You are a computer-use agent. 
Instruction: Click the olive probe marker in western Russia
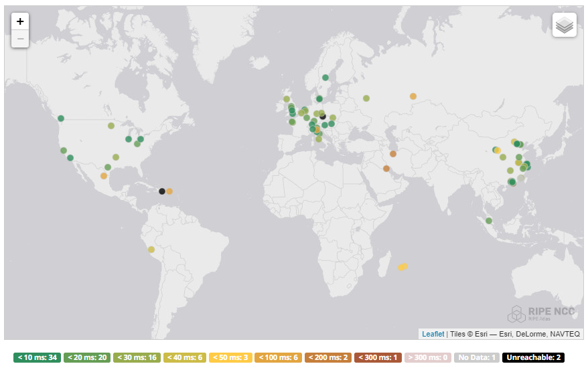click(366, 98)
